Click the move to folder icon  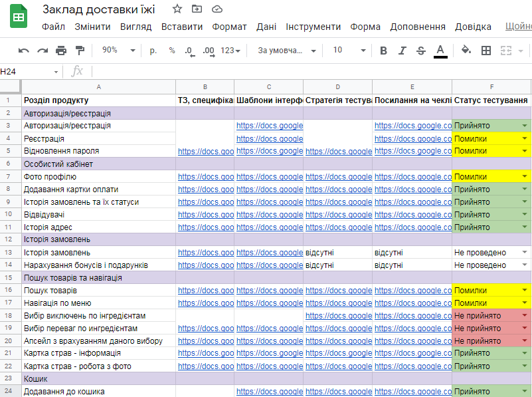point(197,9)
